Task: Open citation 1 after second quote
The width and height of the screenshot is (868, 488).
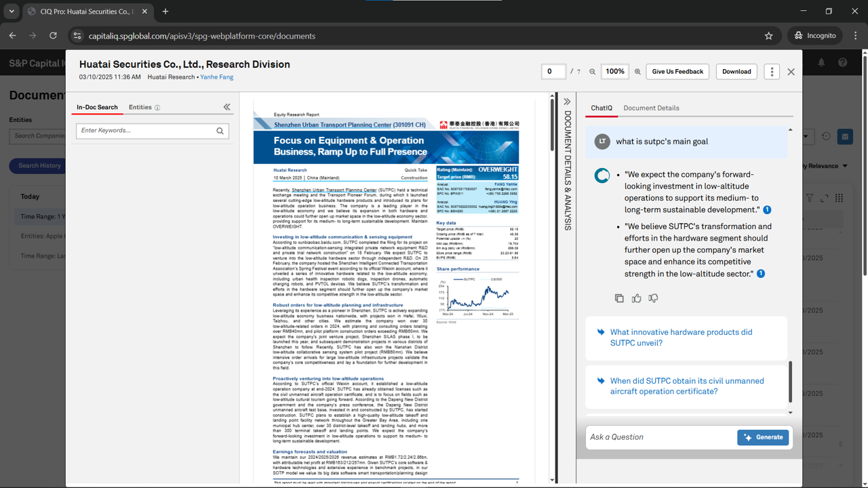Action: [x=761, y=274]
